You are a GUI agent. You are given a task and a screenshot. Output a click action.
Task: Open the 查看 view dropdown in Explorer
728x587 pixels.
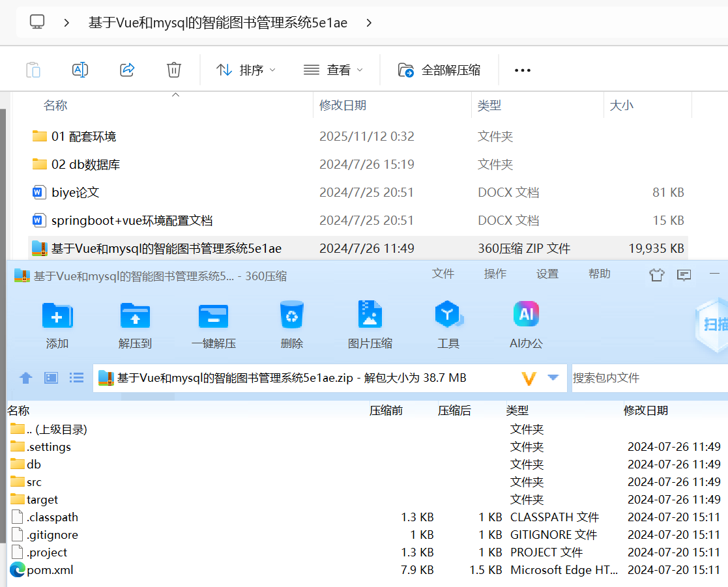pos(333,70)
